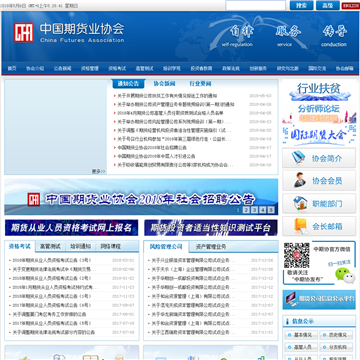Click the 分支机构 button under 信息公示
This screenshot has height=360, width=360.
pyautogui.click(x=336, y=347)
